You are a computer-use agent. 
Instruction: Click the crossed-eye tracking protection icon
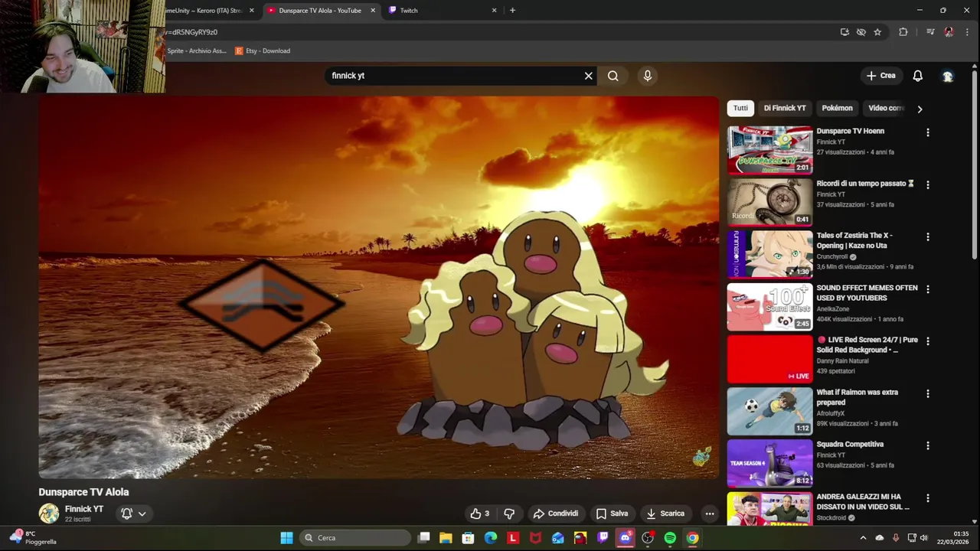click(x=861, y=32)
